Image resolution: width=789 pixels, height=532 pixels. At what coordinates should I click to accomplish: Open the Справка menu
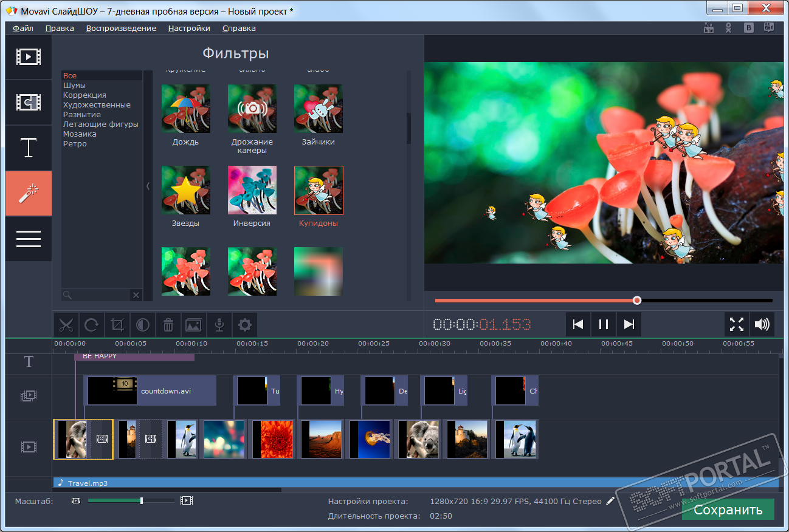click(239, 28)
